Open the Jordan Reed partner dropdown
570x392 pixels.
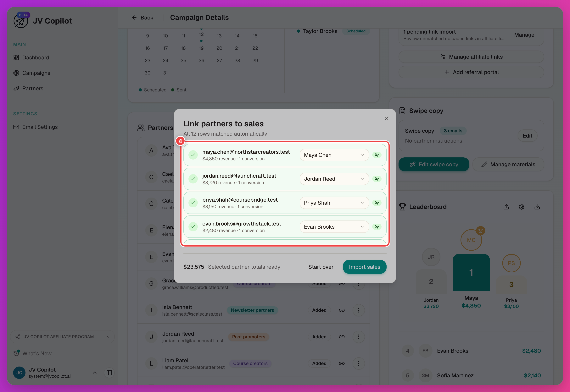334,179
